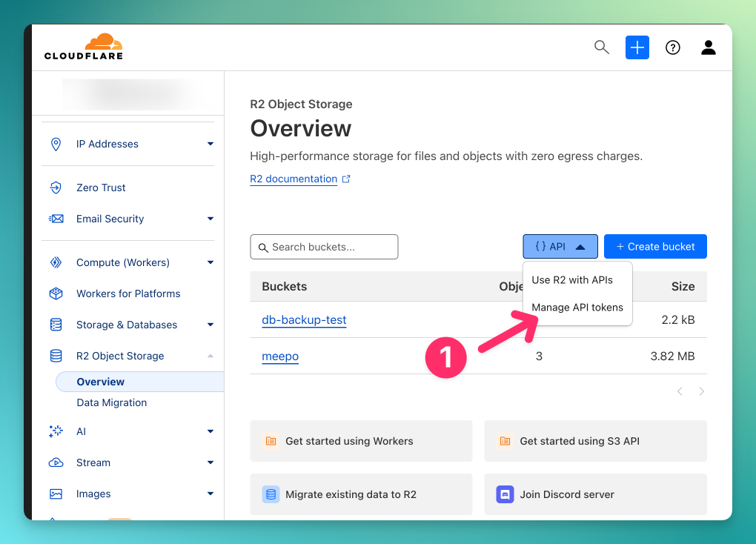The width and height of the screenshot is (756, 544).
Task: Click the blue plus add button
Action: pos(637,47)
